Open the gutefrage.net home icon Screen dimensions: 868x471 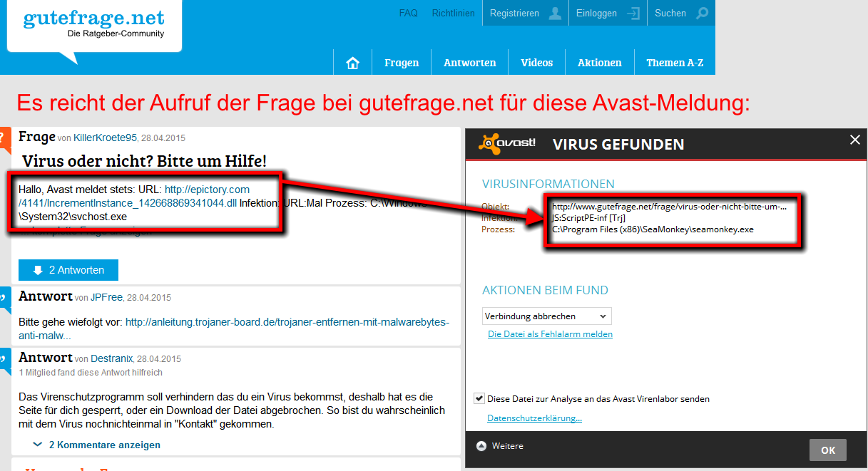[352, 63]
